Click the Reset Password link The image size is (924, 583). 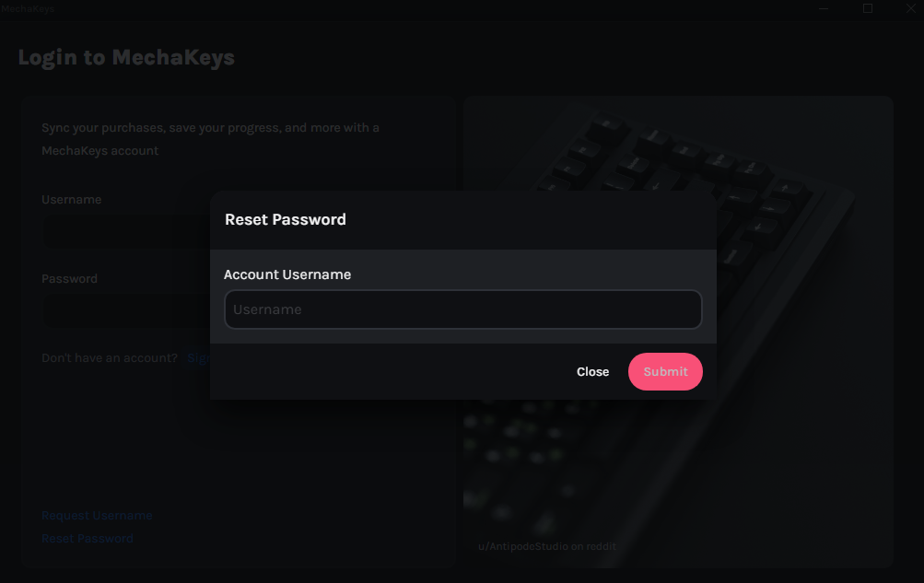point(88,538)
